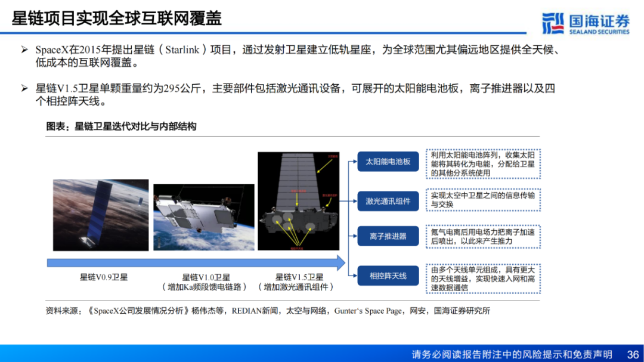Screen dimensions: 644x362
Task: Click the second bullet about 星链V1.5卫星 weight
Action: pyautogui.click(x=295, y=94)
